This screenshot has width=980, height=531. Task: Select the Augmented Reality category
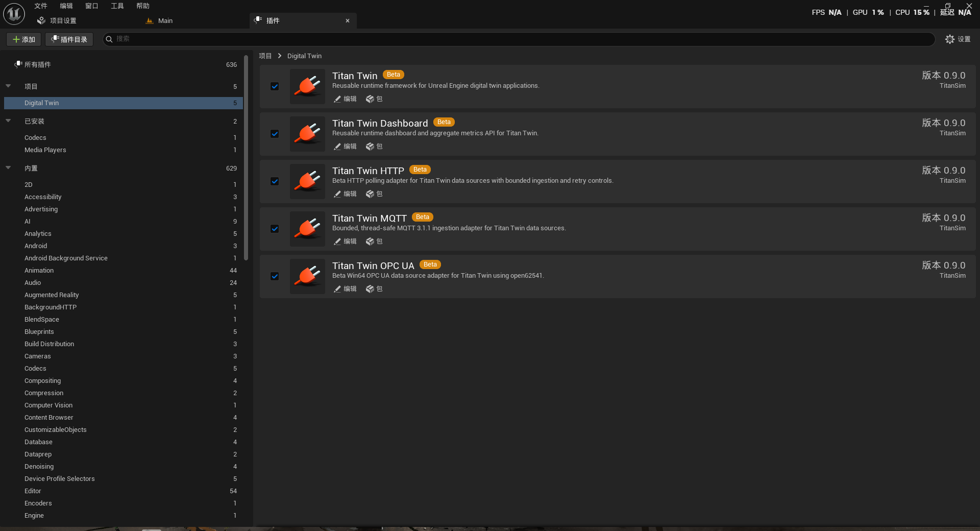(123, 295)
